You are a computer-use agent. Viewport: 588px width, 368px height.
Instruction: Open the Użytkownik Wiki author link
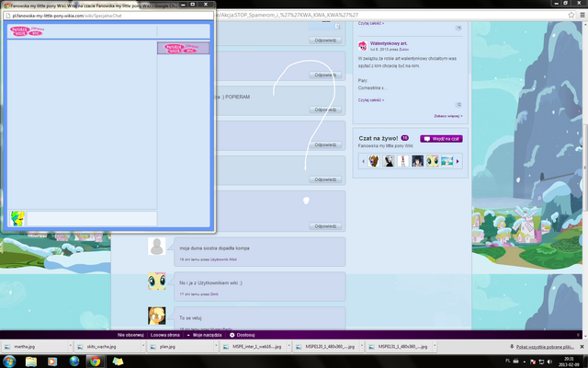[223, 259]
